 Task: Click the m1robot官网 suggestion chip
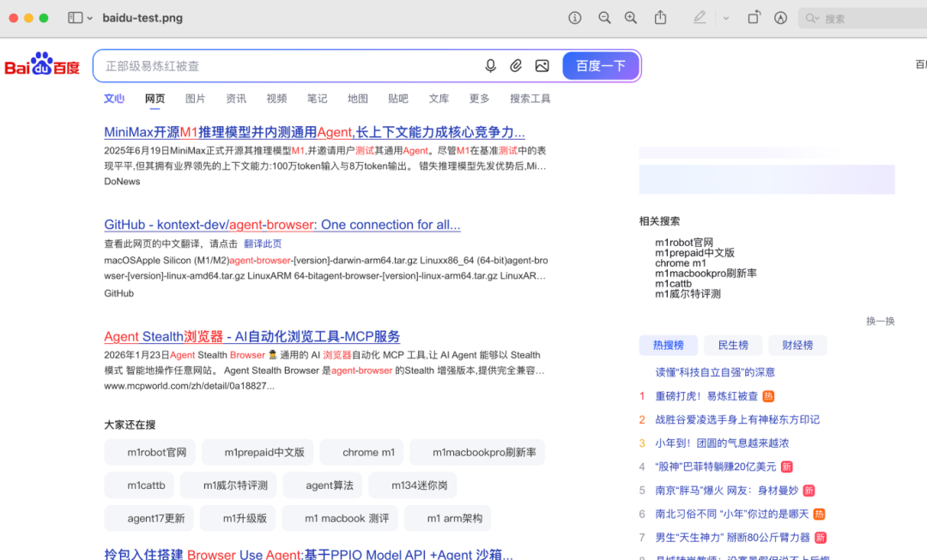pos(149,452)
